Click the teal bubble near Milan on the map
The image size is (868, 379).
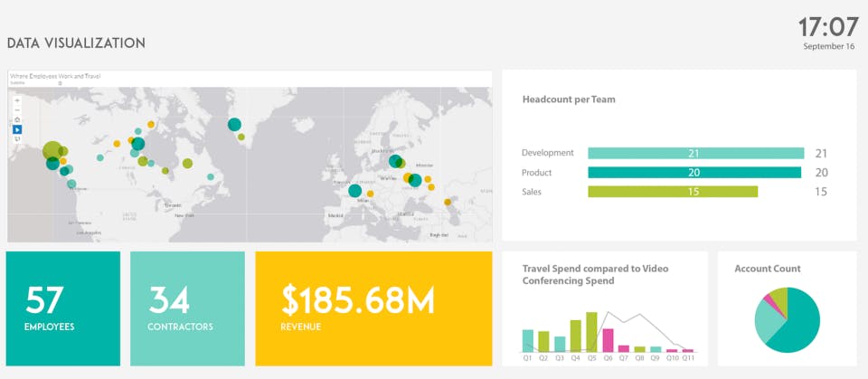click(x=354, y=191)
